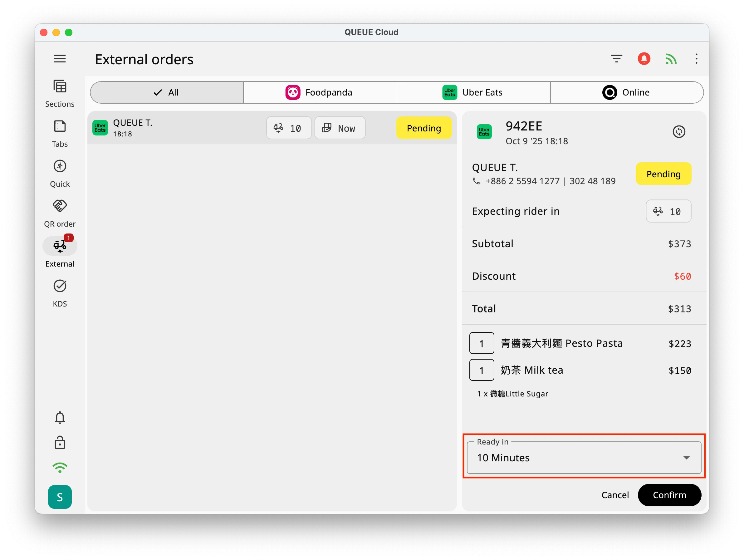Screen dimensions: 744x560
Task: Open the QR order page
Action: [60, 213]
